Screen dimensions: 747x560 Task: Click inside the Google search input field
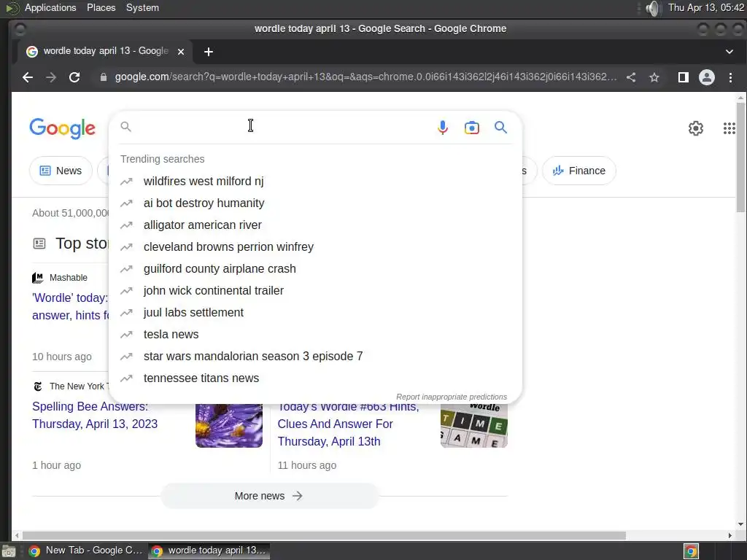pos(281,127)
